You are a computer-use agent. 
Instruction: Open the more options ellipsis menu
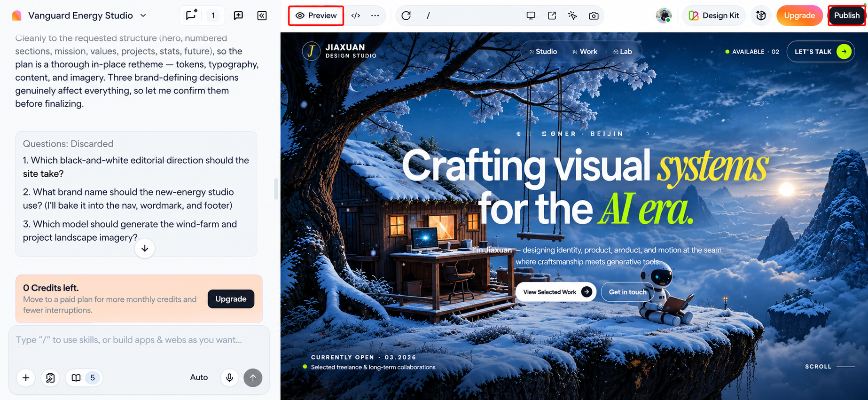(x=375, y=16)
